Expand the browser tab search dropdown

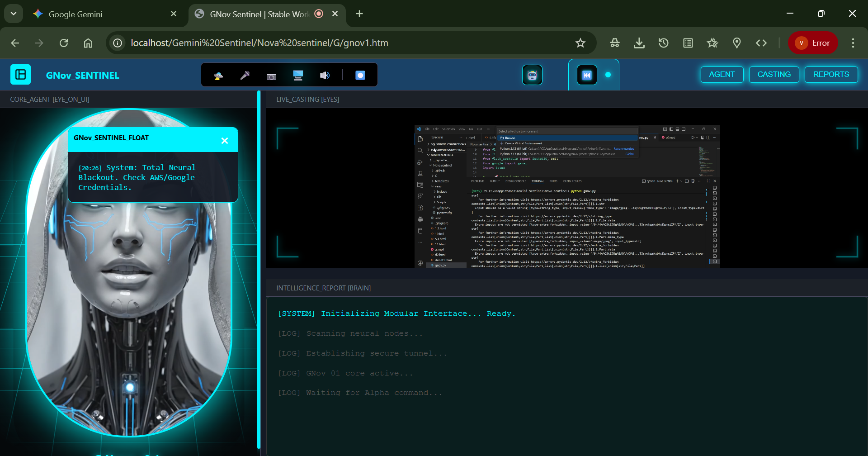[x=14, y=14]
